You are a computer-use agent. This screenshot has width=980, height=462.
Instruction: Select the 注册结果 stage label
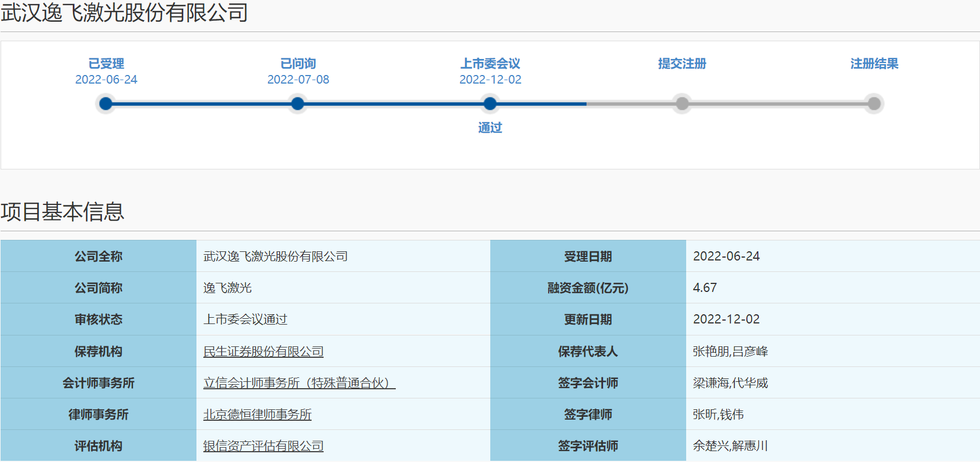click(x=874, y=64)
